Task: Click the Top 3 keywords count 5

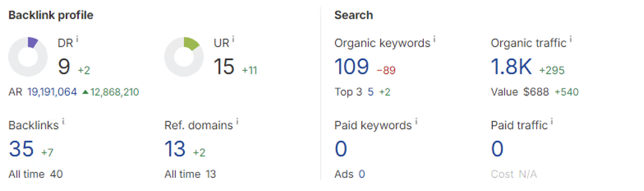Action: [370, 92]
